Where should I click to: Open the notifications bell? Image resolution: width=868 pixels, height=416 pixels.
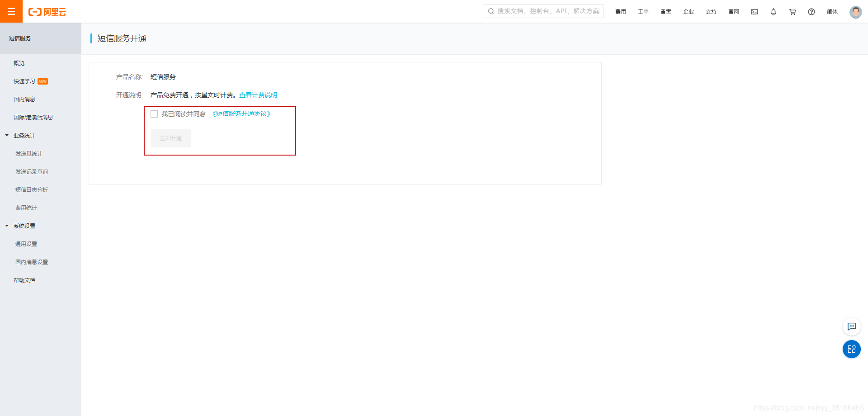(774, 12)
